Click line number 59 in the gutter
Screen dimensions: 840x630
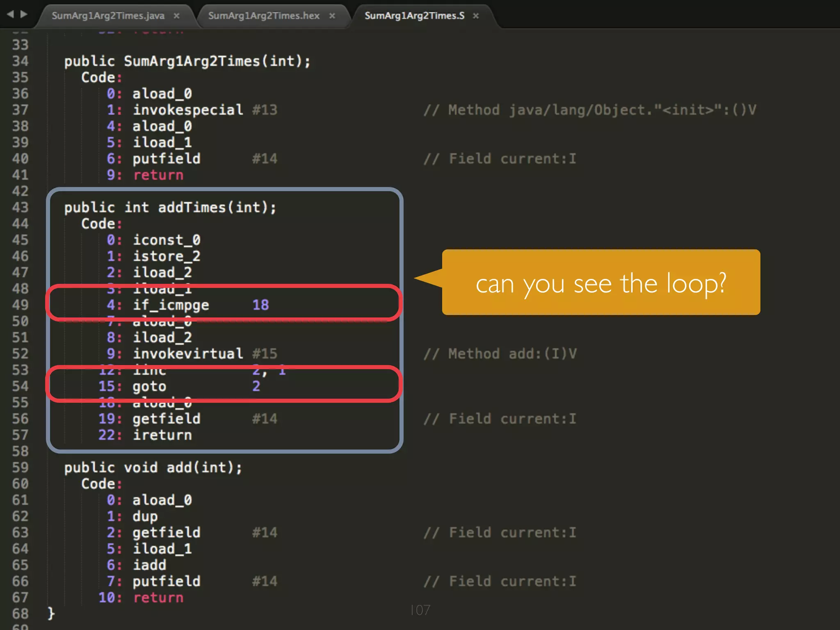click(x=20, y=468)
